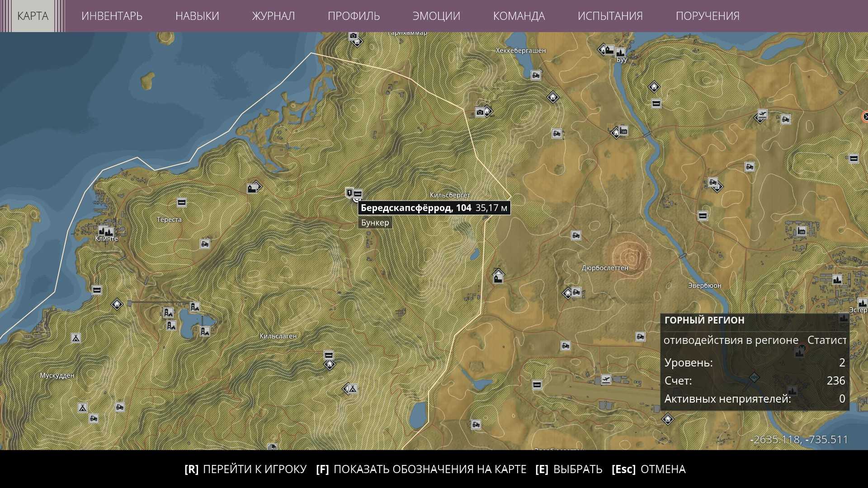Screen dimensions: 868x488
Task: Open the Инвентарь tab
Action: pos(112,16)
